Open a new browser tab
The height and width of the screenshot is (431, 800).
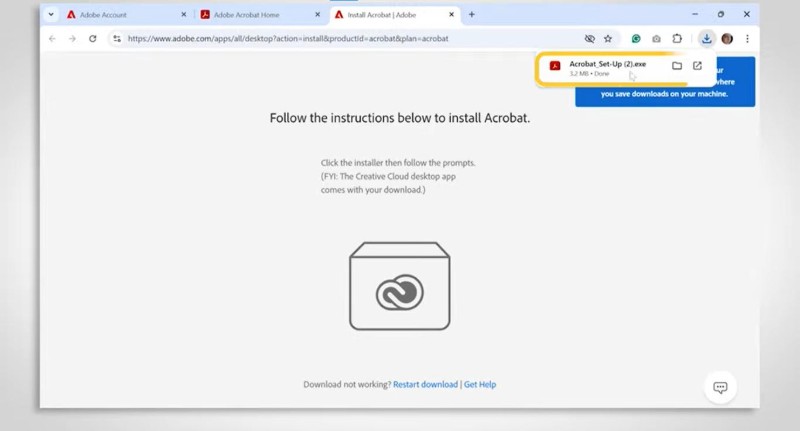click(471, 15)
